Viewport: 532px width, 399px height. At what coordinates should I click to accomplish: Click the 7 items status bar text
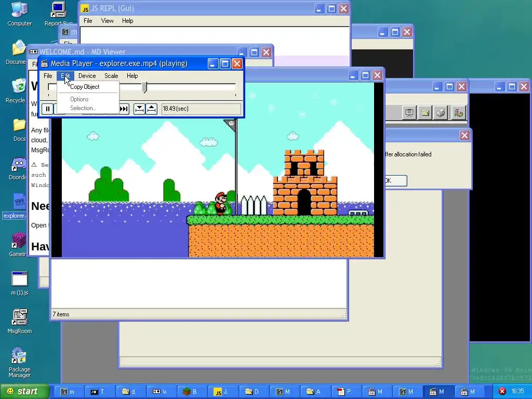pos(61,314)
